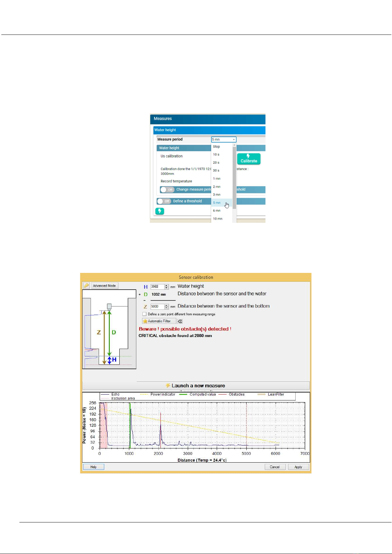The width and height of the screenshot is (392, 554).
Task: Check Define a zero point different from measuring range
Action: [144, 314]
